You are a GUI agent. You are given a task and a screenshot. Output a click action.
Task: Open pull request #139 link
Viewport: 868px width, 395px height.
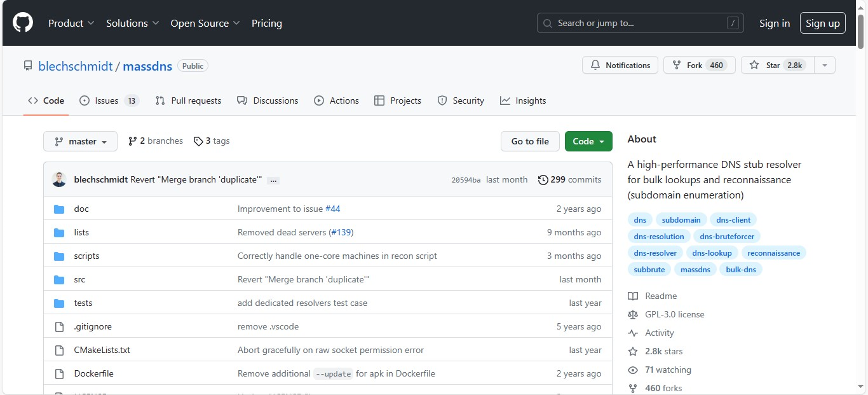point(341,232)
